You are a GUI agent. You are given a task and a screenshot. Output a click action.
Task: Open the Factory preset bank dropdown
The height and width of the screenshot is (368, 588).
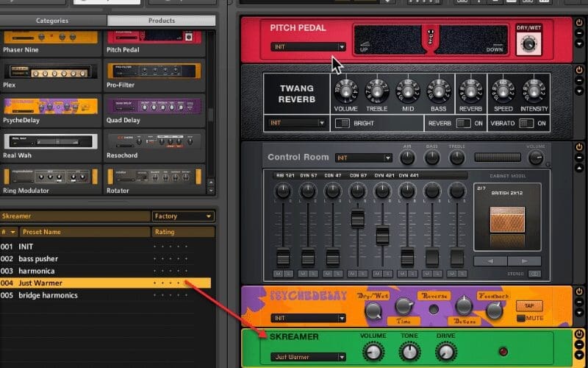point(183,216)
